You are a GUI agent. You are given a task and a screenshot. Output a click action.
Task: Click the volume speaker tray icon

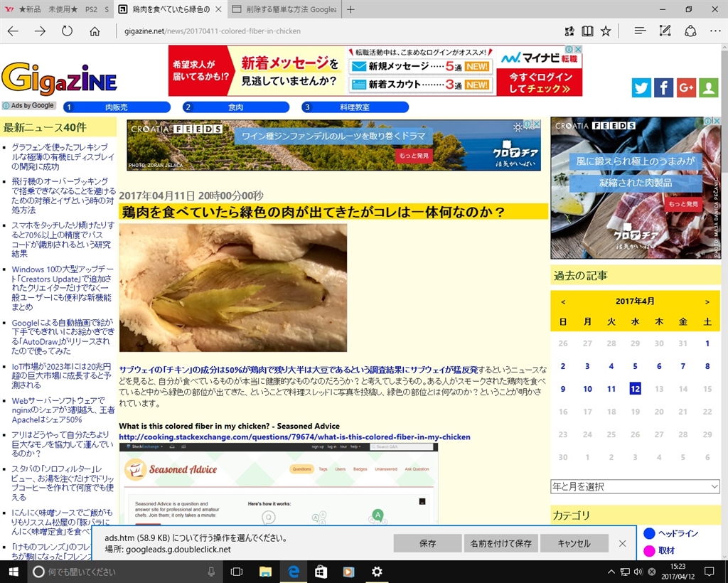click(x=638, y=572)
